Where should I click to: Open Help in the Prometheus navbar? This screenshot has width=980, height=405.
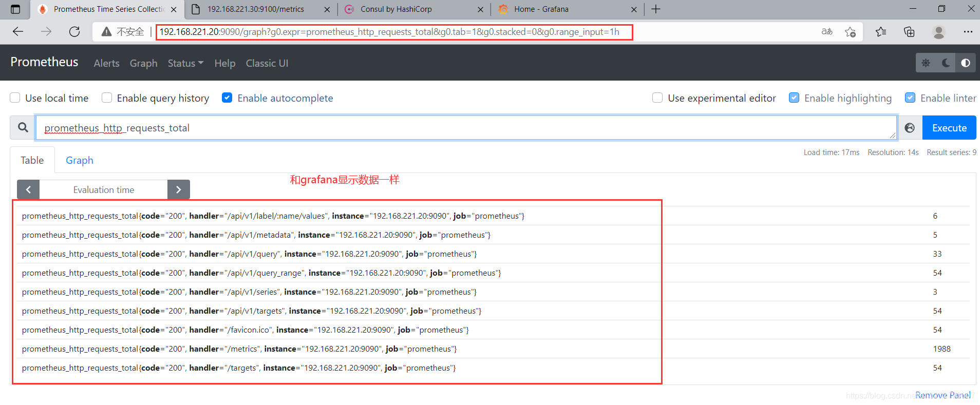[225, 63]
